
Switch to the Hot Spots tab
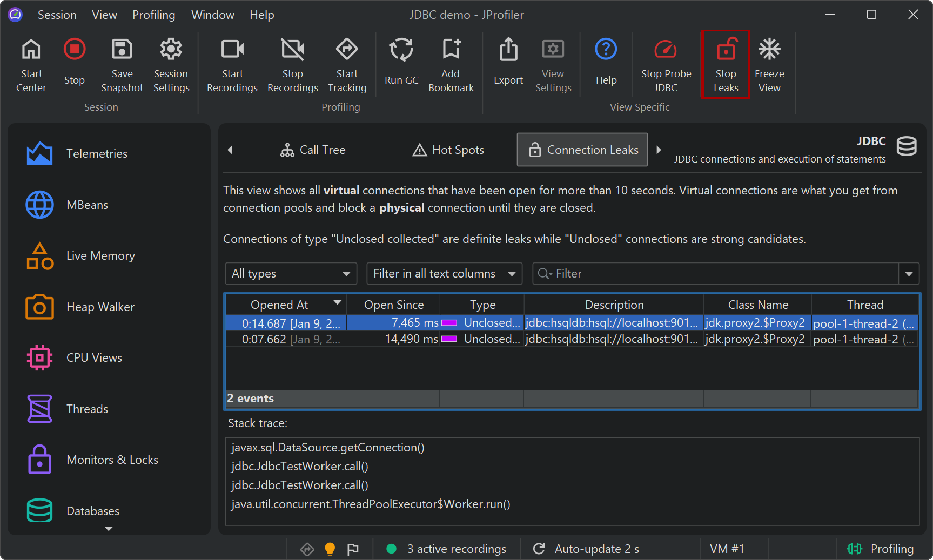448,150
